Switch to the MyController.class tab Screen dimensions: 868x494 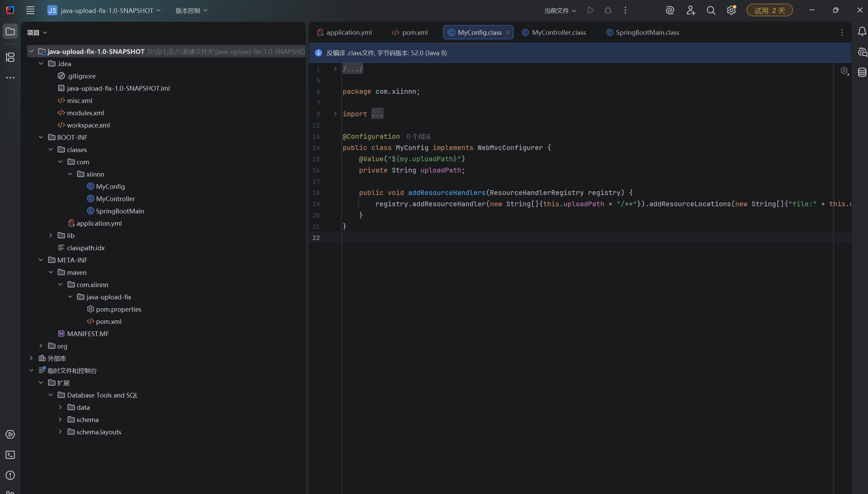point(558,32)
